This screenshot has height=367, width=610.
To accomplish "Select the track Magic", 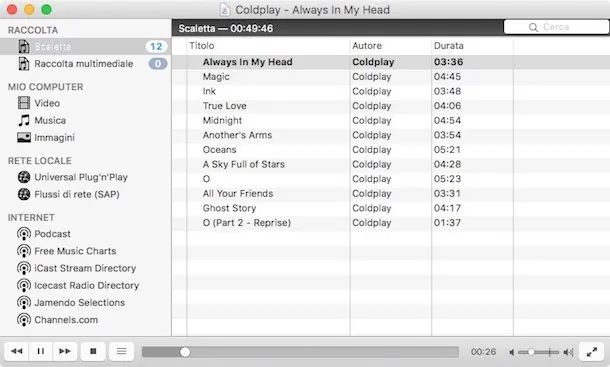I will [x=216, y=77].
